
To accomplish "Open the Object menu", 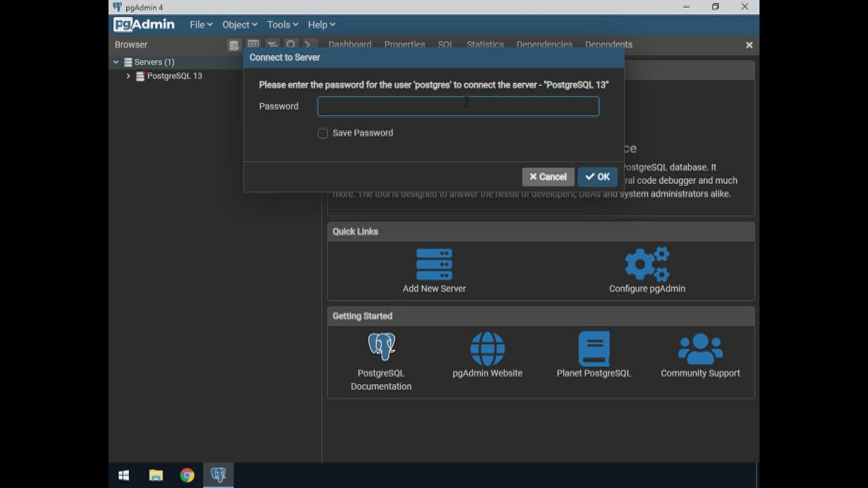I will click(x=240, y=24).
